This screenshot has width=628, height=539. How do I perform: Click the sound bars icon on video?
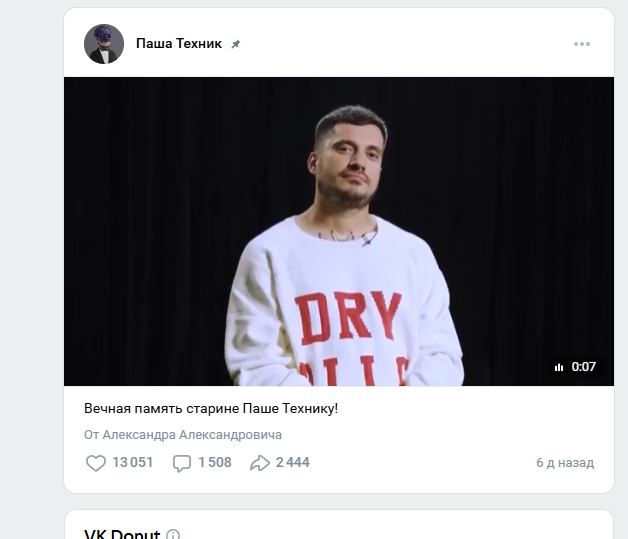coord(559,367)
